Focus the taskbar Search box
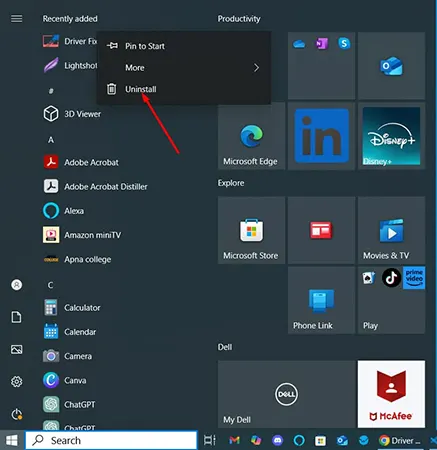437x450 pixels. 111,440
